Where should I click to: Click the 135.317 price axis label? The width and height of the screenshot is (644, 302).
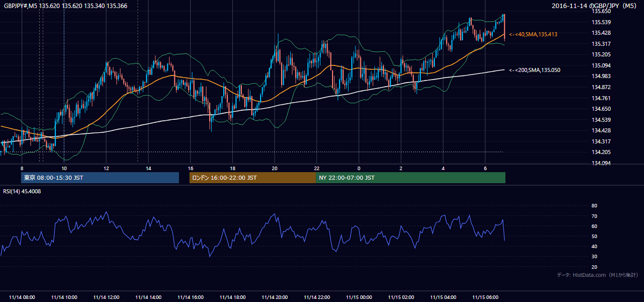[x=601, y=44]
